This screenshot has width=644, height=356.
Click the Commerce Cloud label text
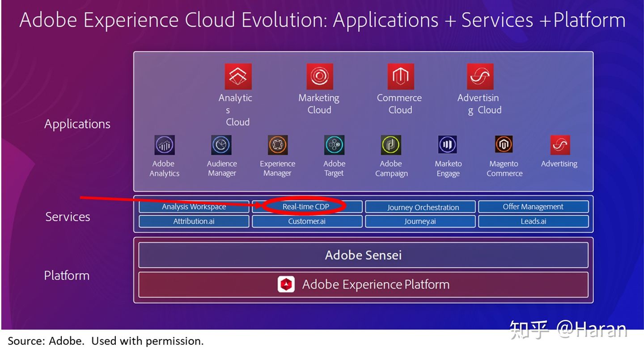[399, 104]
